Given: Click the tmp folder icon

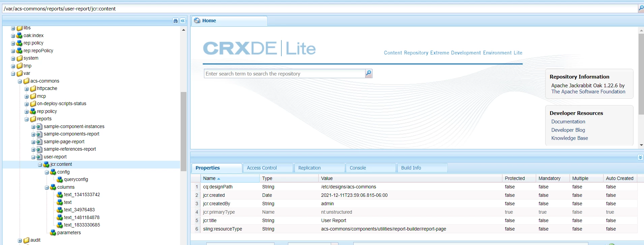Looking at the screenshot, I should (x=20, y=66).
